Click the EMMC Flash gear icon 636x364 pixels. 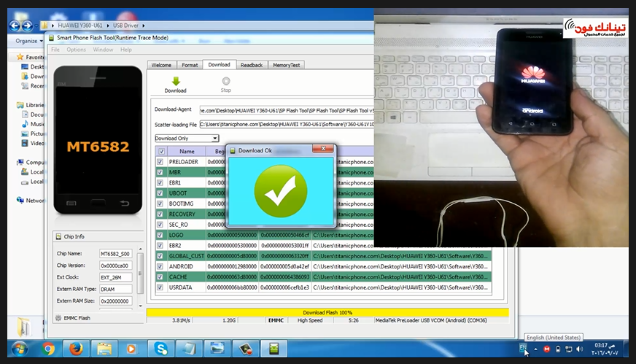pos(58,318)
